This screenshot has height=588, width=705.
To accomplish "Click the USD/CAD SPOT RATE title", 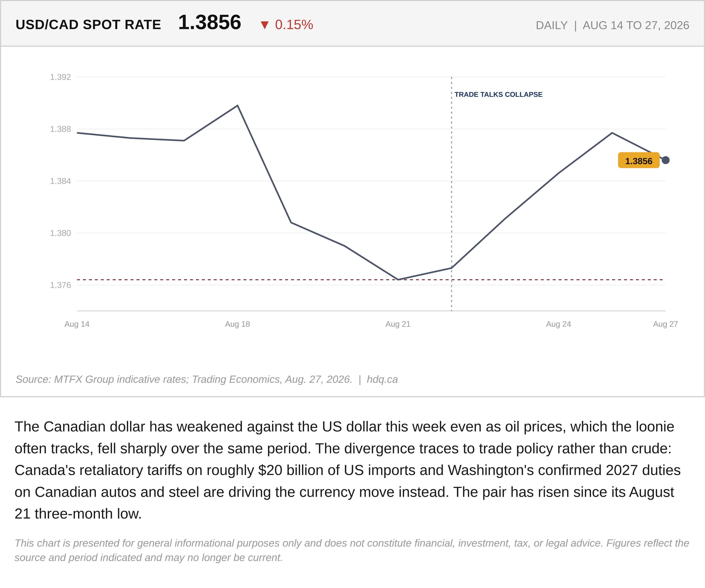I will tap(88, 25).
